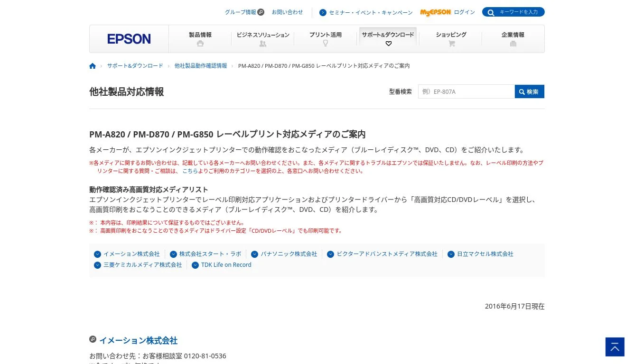Click the こちら link in the red notice
The width and height of the screenshot is (634, 364).
pos(190,171)
